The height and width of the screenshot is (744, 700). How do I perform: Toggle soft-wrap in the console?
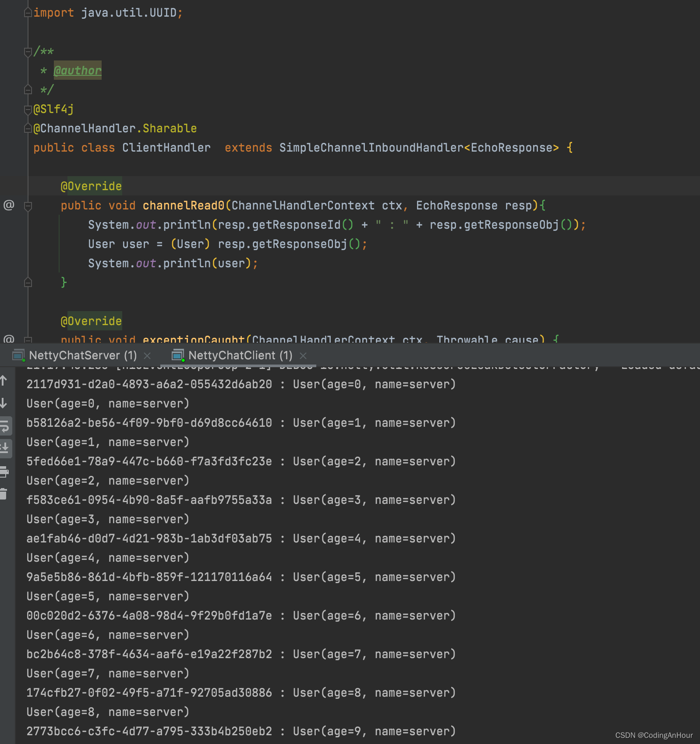point(4,426)
